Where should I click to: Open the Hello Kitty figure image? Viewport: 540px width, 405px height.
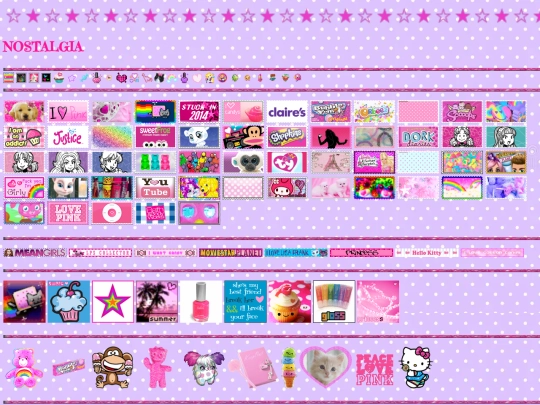pyautogui.click(x=415, y=367)
